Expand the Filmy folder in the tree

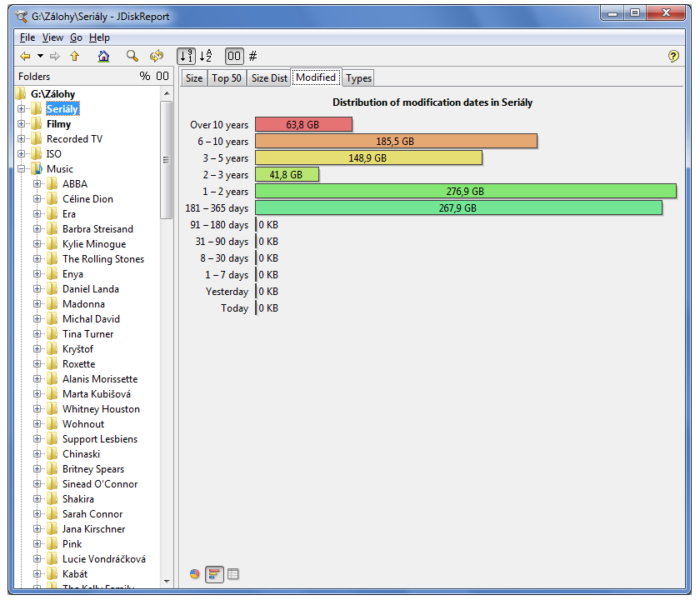[22, 124]
